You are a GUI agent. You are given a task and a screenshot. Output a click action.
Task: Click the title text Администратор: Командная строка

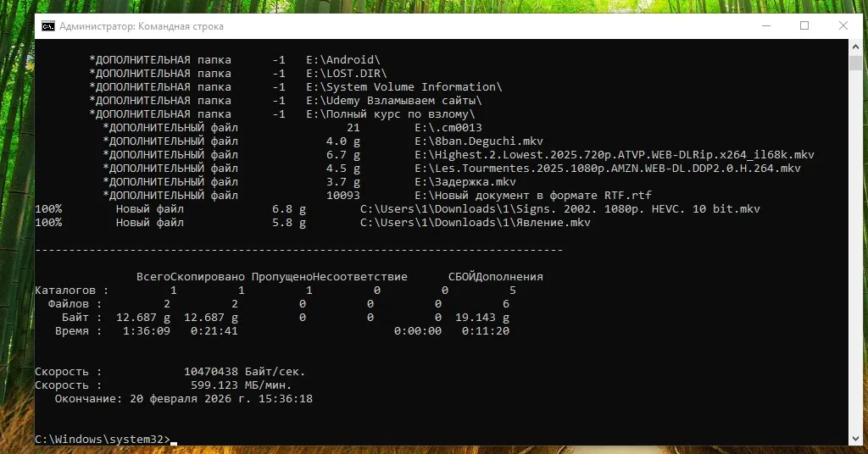[142, 26]
